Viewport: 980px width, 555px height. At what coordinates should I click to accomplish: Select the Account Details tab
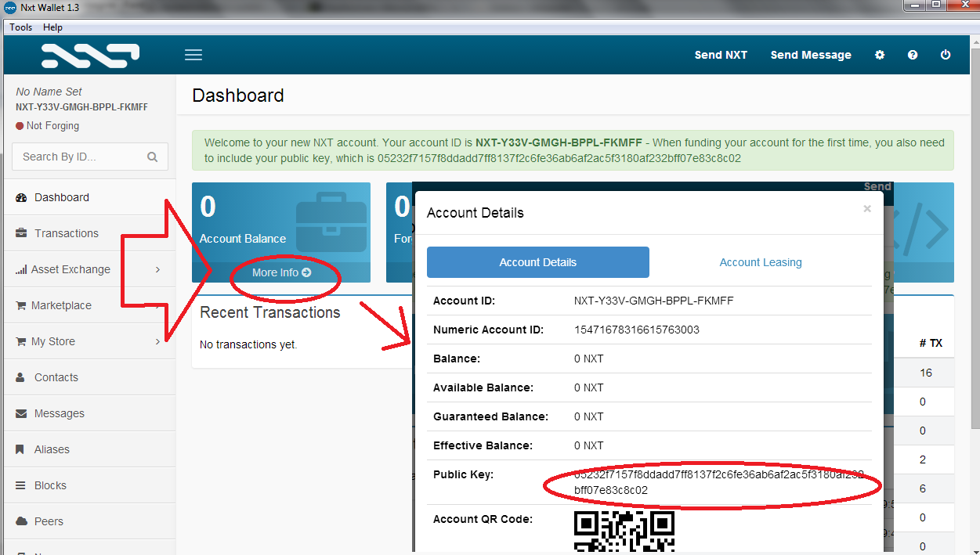click(538, 262)
